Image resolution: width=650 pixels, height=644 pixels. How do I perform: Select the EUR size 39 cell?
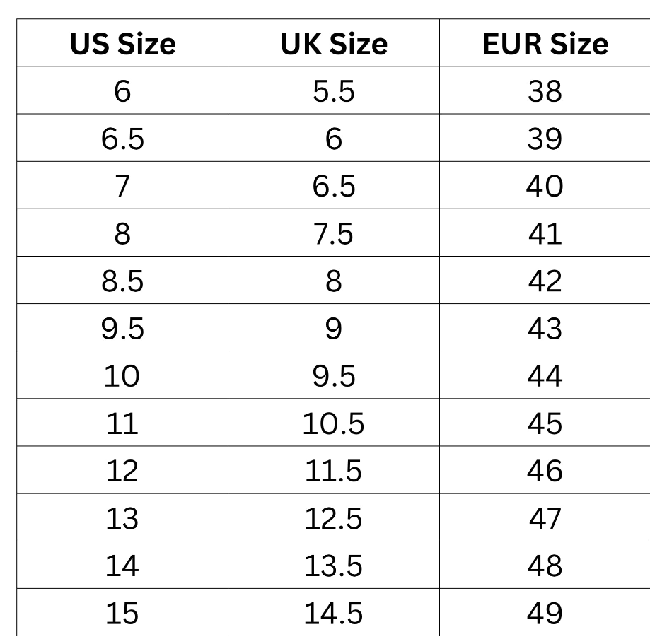545,139
